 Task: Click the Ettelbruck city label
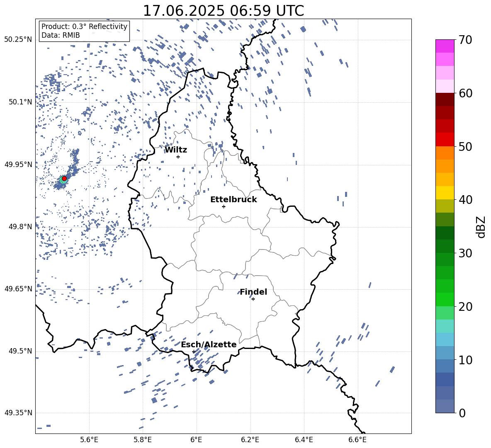click(x=233, y=200)
